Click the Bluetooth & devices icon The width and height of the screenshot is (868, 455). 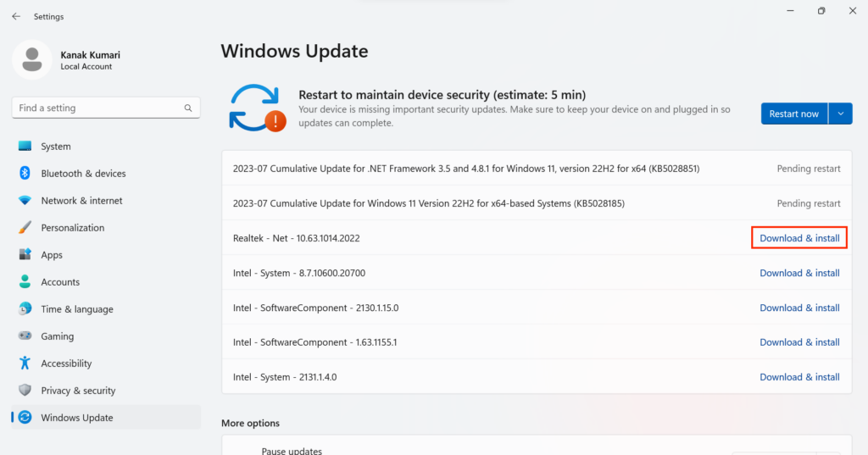coord(25,174)
